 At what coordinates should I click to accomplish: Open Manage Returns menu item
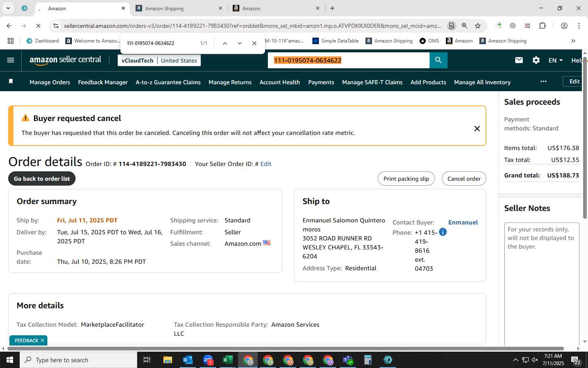click(230, 82)
